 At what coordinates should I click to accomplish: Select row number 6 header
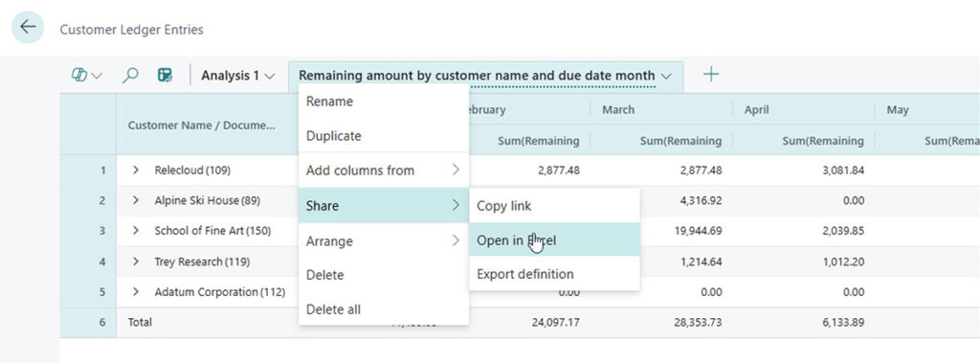[x=88, y=323]
